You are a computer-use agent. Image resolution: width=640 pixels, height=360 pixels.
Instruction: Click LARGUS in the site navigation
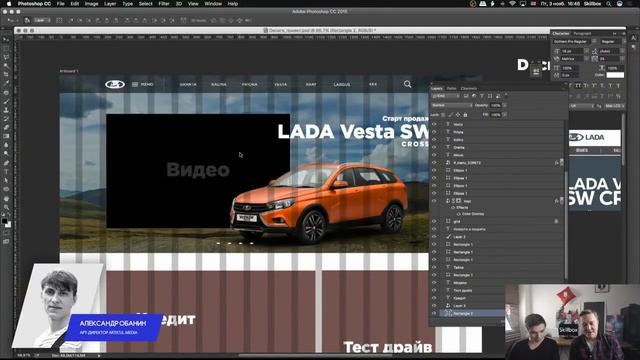click(342, 84)
